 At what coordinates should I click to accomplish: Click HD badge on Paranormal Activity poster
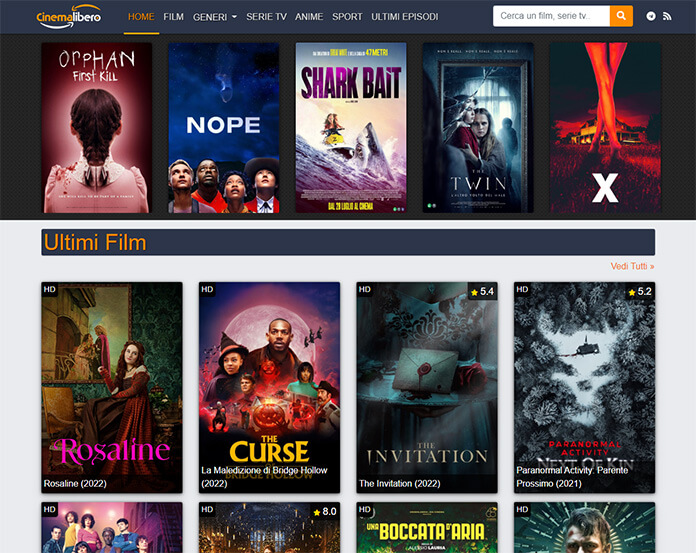[x=522, y=289]
